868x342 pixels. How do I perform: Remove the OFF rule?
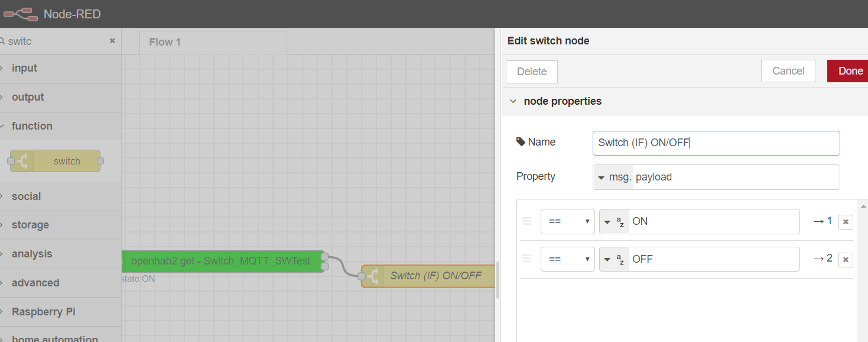coord(846,259)
